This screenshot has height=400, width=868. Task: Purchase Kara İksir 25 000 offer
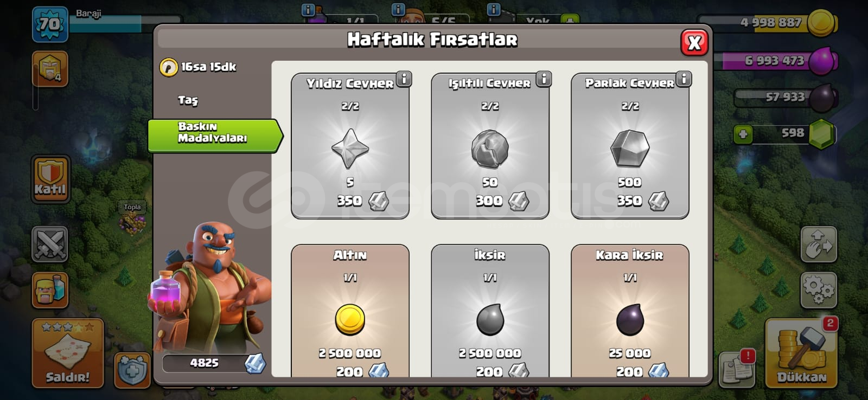(x=630, y=311)
